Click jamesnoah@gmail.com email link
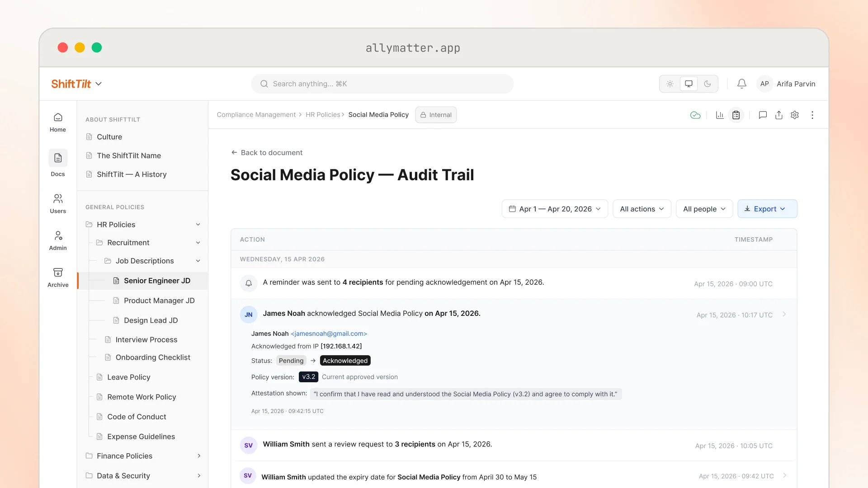This screenshot has width=868, height=488. tap(329, 333)
